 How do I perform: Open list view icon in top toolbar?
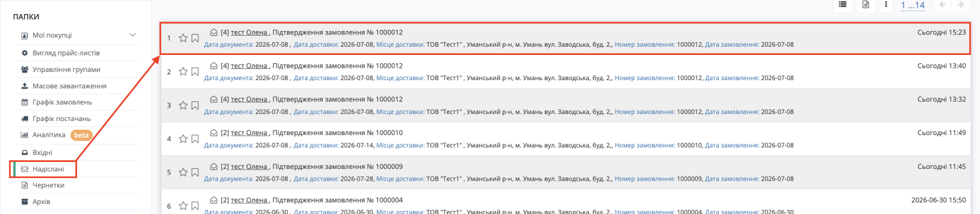point(842,5)
